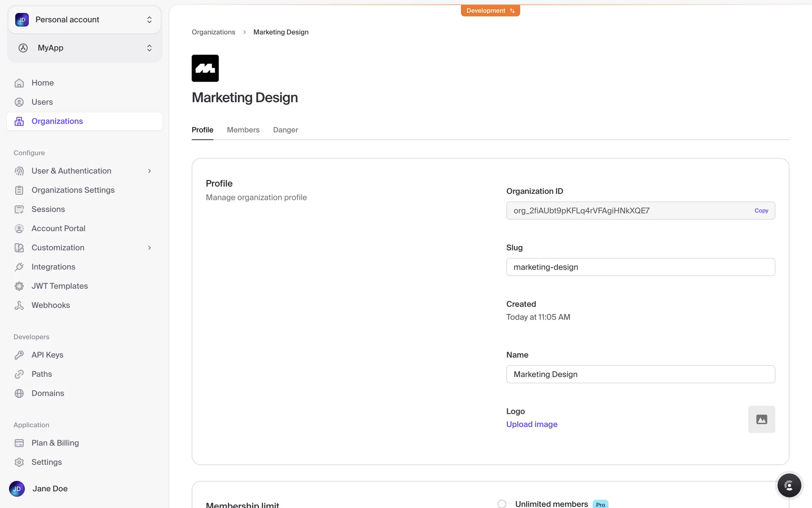Viewport: 812px width, 508px height.
Task: Click the API Keys key icon
Action: [19, 355]
